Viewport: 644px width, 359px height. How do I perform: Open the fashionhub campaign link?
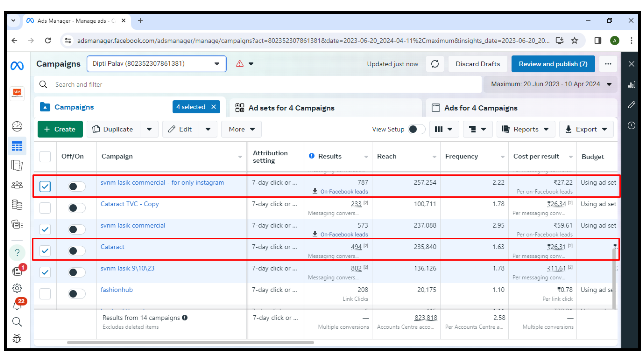pyautogui.click(x=117, y=290)
